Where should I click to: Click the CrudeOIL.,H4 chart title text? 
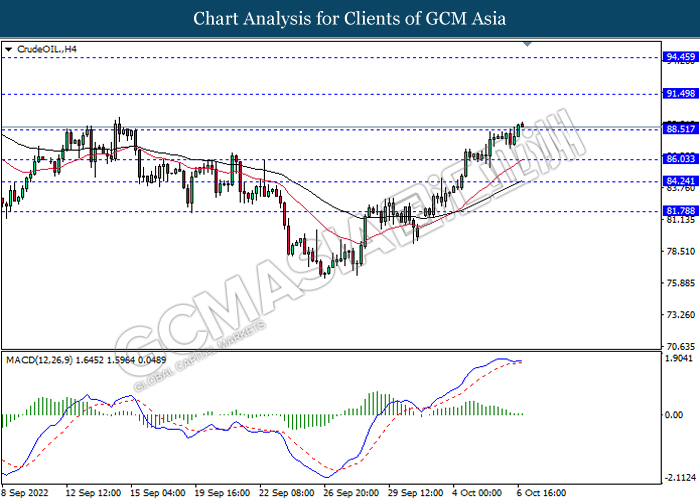pos(47,49)
